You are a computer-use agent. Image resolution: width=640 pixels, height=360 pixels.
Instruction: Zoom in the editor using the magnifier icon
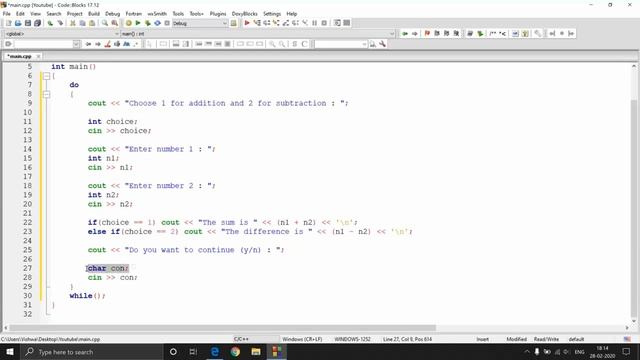pos(272,44)
